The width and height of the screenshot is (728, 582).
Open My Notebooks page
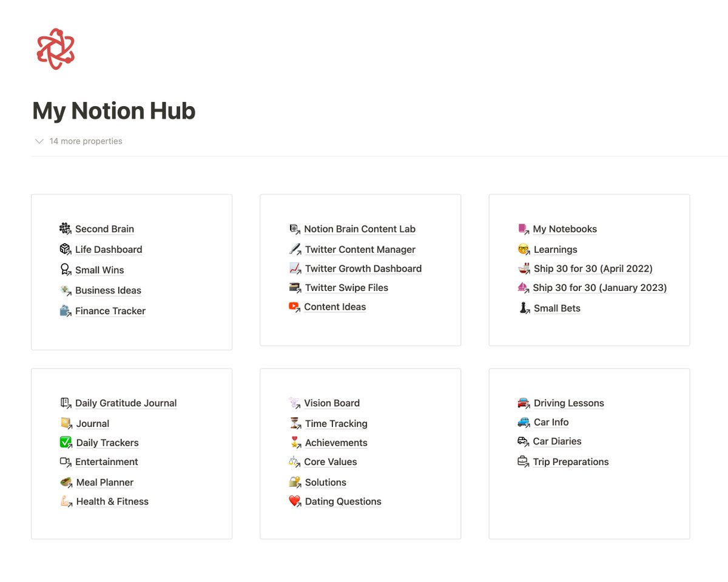(x=565, y=229)
